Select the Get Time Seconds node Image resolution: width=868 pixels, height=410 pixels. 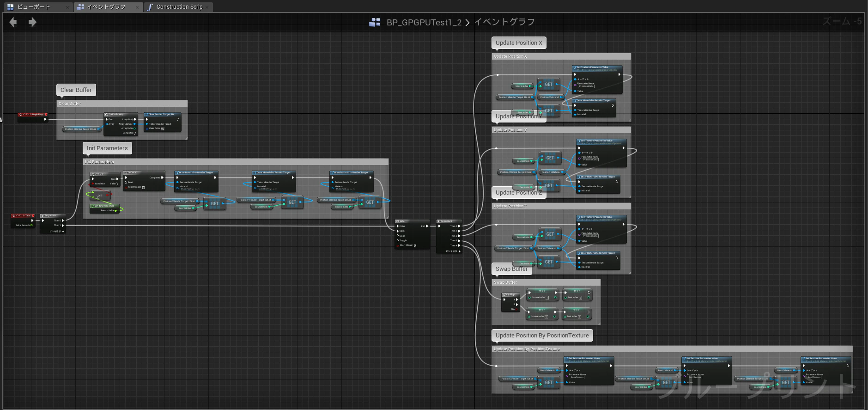(104, 208)
